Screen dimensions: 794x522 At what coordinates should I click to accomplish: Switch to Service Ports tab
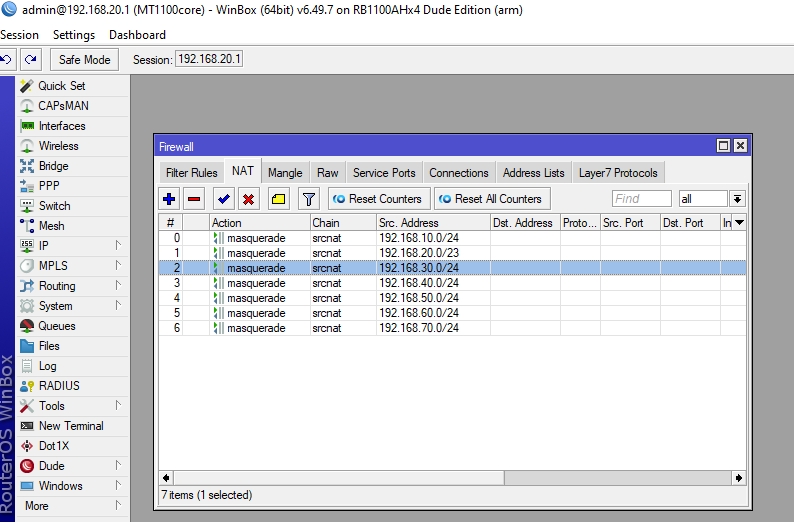384,173
